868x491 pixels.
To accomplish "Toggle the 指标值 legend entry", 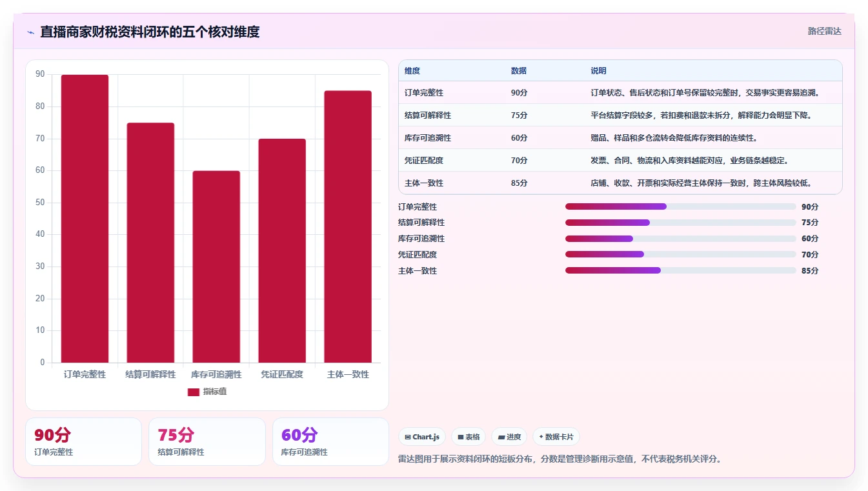I will (207, 392).
